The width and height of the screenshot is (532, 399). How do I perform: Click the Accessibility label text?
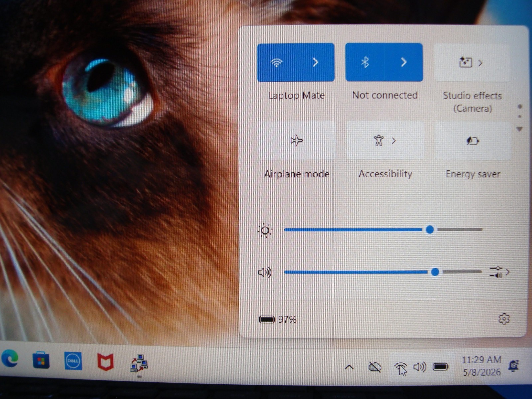(x=385, y=174)
